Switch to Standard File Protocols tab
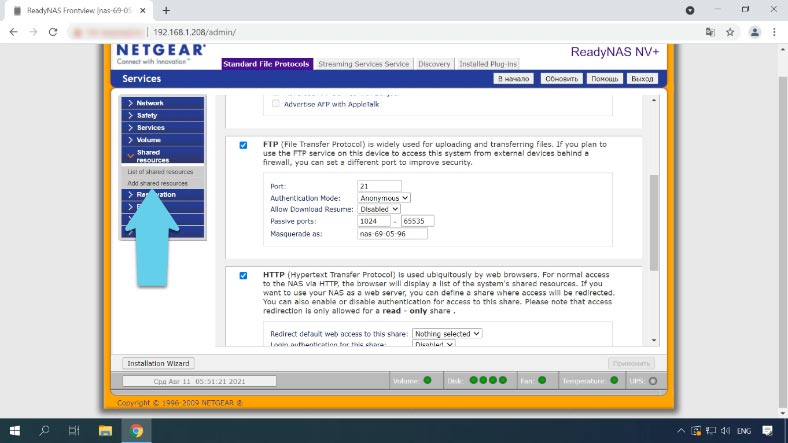Screen dimensions: 788x443 pos(266,64)
